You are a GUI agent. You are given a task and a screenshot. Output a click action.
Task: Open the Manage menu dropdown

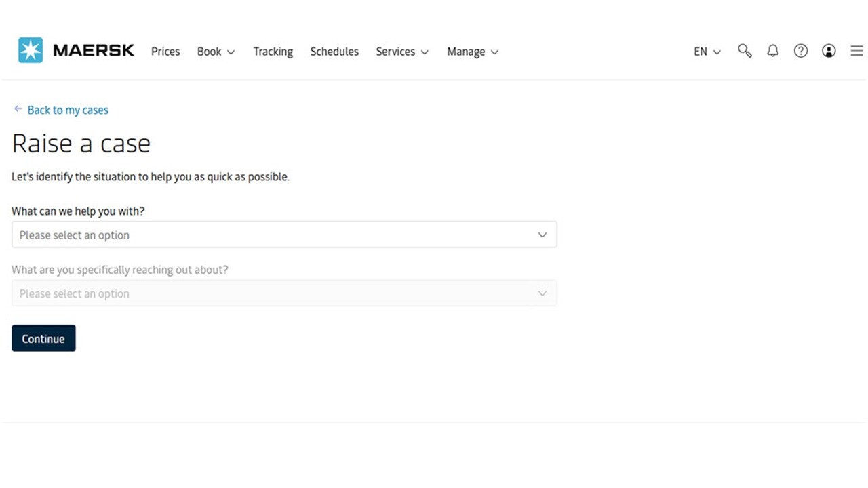coord(472,52)
